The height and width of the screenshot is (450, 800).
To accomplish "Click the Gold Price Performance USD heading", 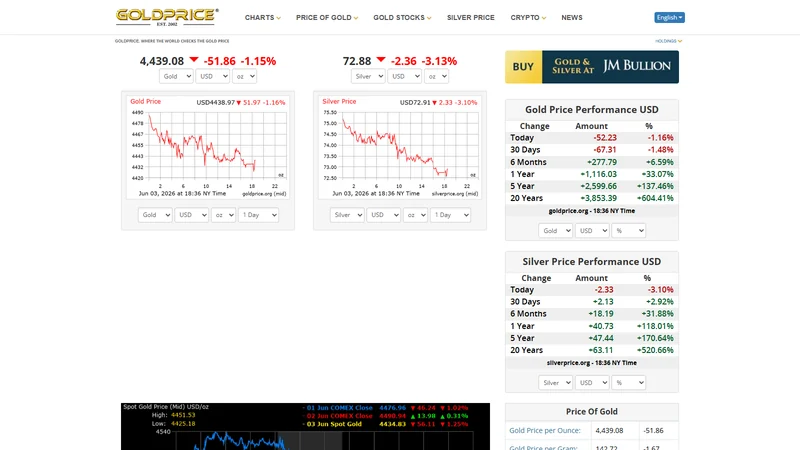I will coord(592,110).
